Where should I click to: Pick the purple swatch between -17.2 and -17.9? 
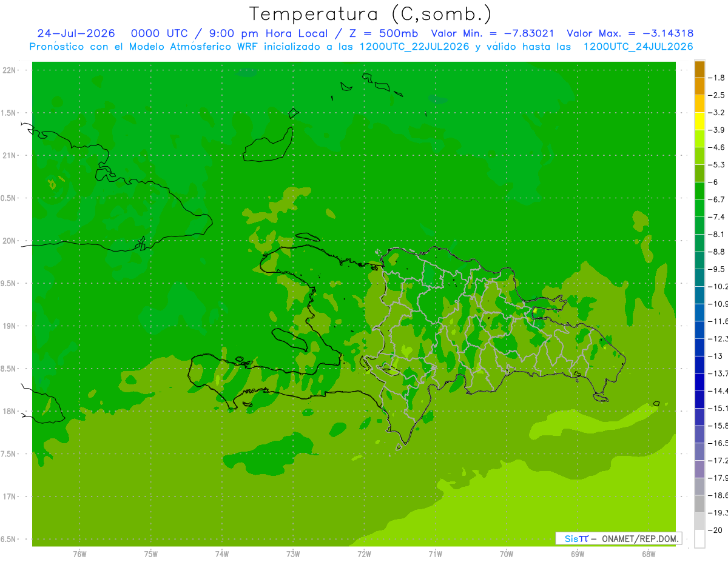pyautogui.click(x=699, y=469)
